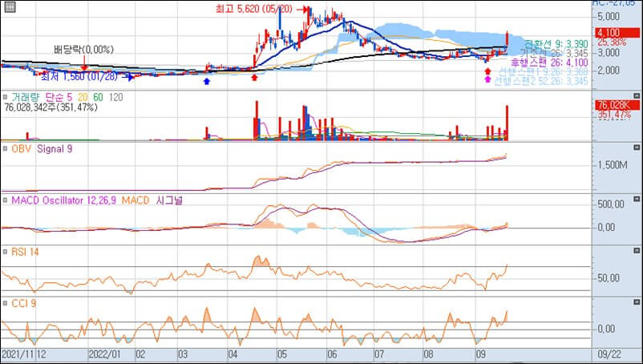Click the 배당락(0.00%) label
This screenshot has height=364, width=643.
coord(83,50)
